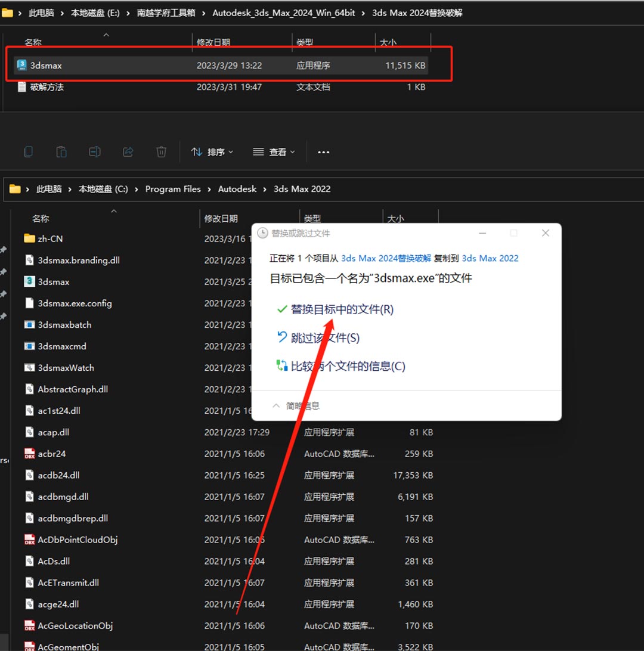Open the 排序 sort dropdown
The height and width of the screenshot is (651, 644).
click(212, 152)
